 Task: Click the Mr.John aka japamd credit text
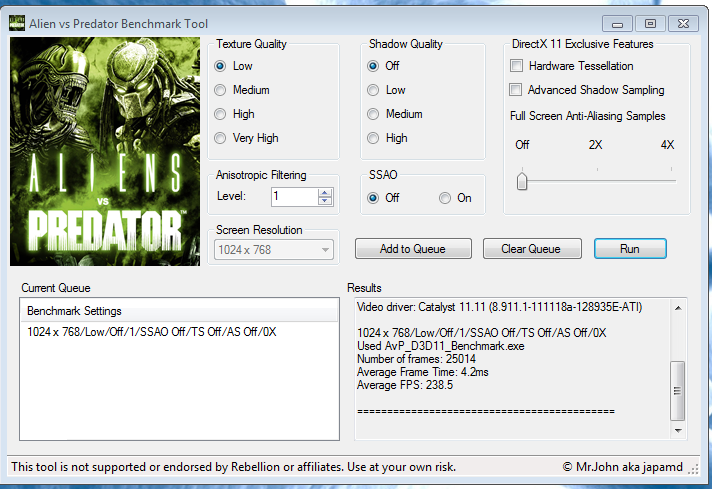623,467
